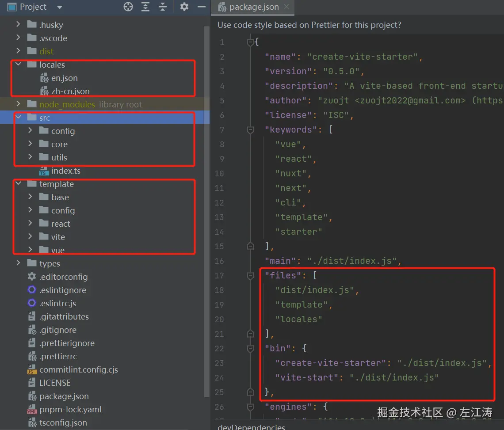Fold the engines object at line 26
Screen dimensions: 504x430
[x=250, y=407]
